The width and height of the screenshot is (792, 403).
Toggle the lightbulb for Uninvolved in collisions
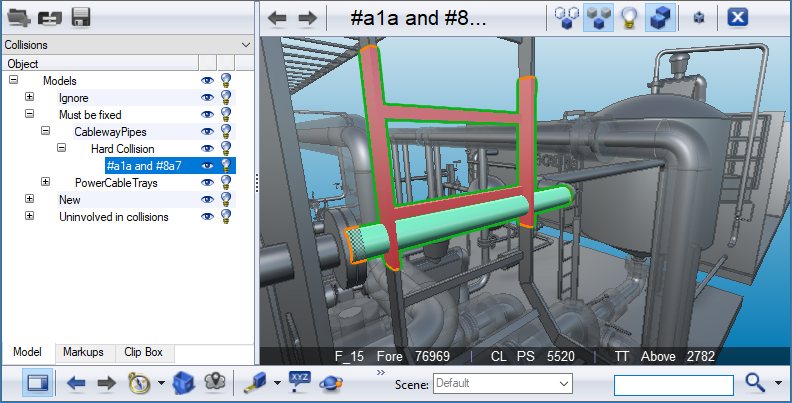[226, 217]
